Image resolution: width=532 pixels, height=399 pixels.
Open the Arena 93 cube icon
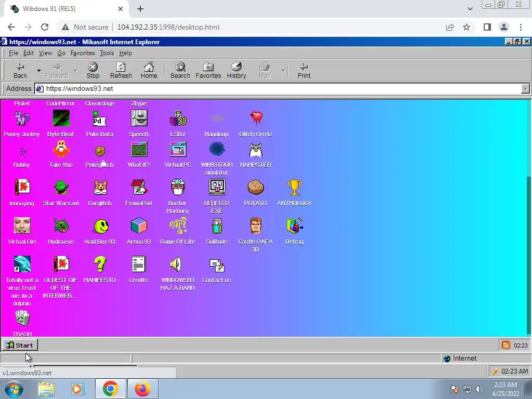click(x=139, y=226)
